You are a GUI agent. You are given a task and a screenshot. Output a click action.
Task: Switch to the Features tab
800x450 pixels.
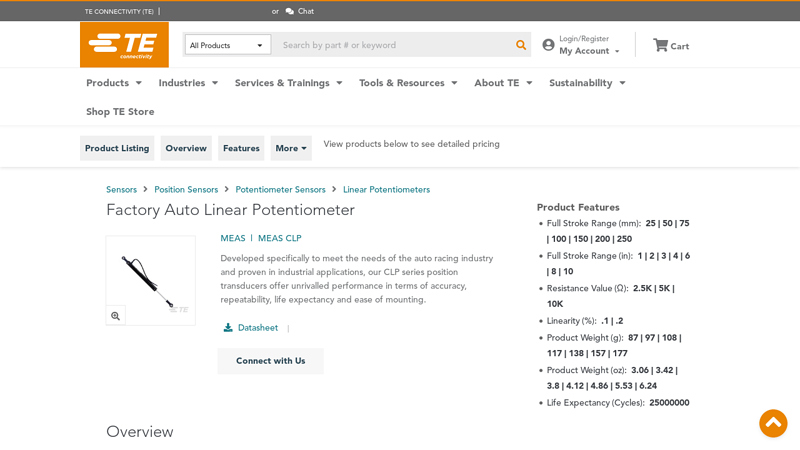click(x=241, y=148)
